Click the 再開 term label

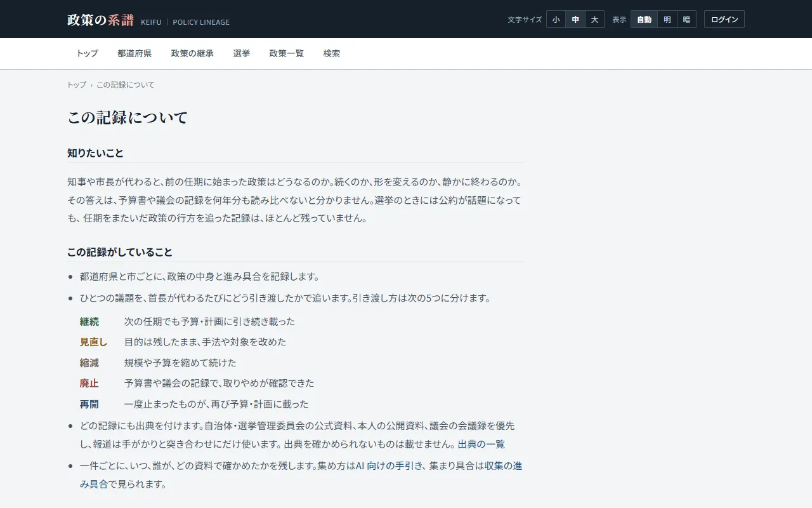click(89, 404)
